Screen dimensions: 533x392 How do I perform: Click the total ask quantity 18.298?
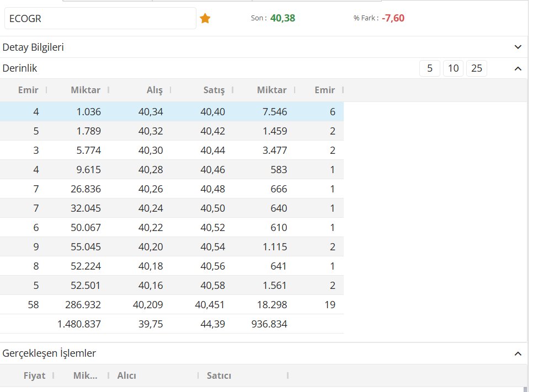(272, 305)
